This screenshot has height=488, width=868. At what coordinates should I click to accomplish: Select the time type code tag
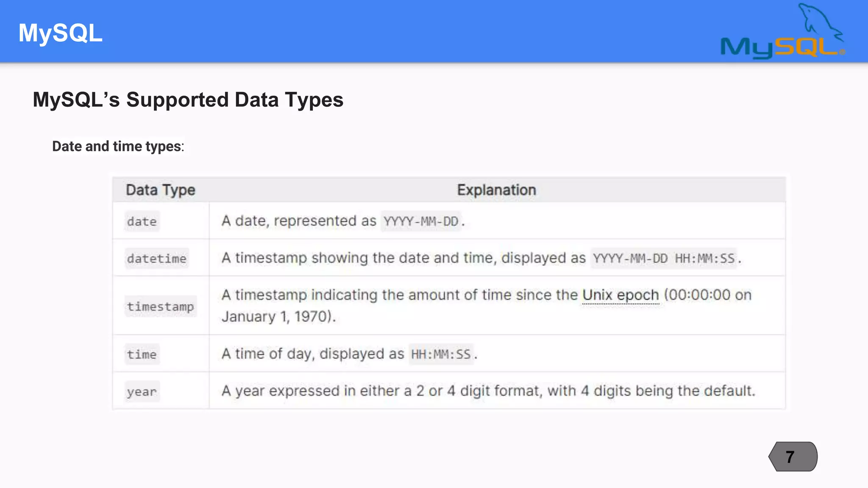tap(142, 354)
